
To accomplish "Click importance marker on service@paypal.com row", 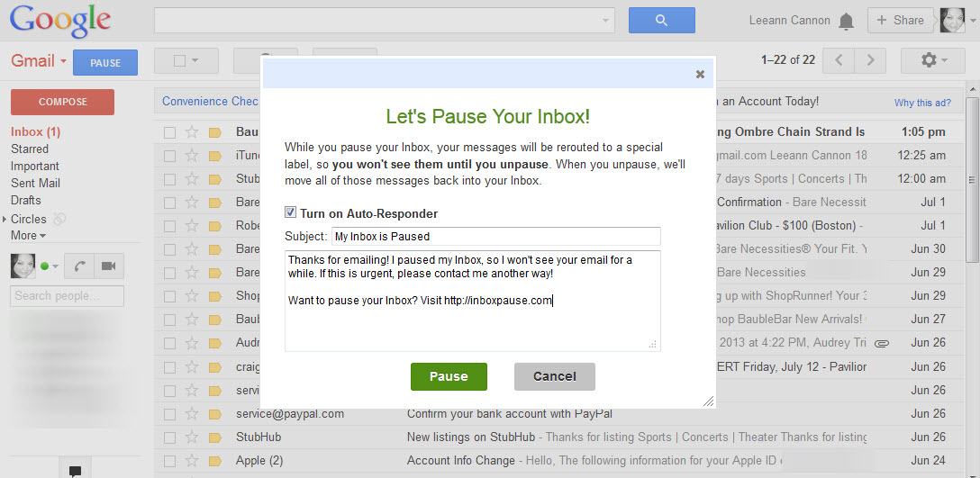I will [215, 414].
